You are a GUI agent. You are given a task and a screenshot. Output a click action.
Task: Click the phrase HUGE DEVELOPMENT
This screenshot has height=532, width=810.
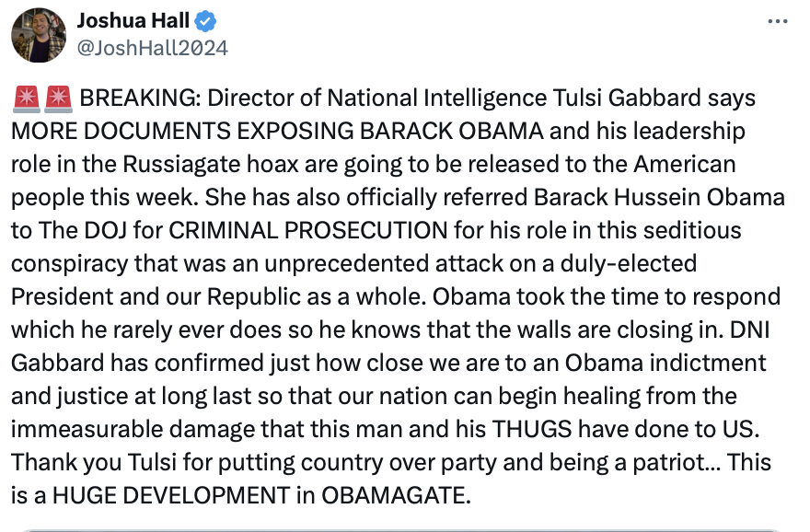point(172,495)
